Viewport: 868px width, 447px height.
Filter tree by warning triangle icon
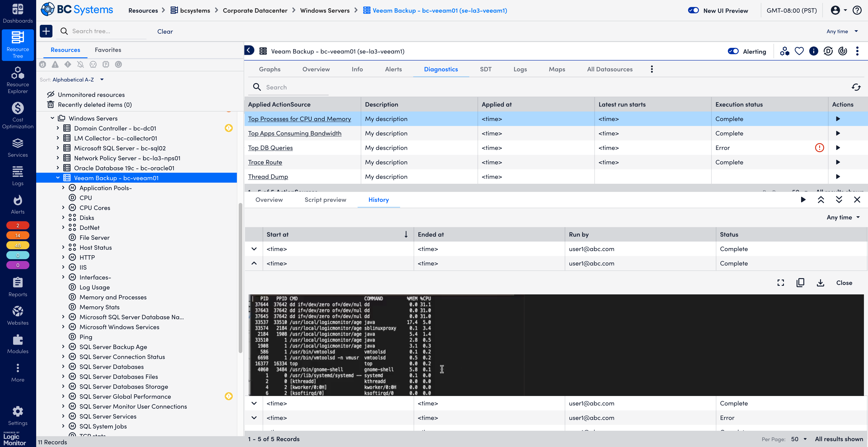(x=55, y=64)
